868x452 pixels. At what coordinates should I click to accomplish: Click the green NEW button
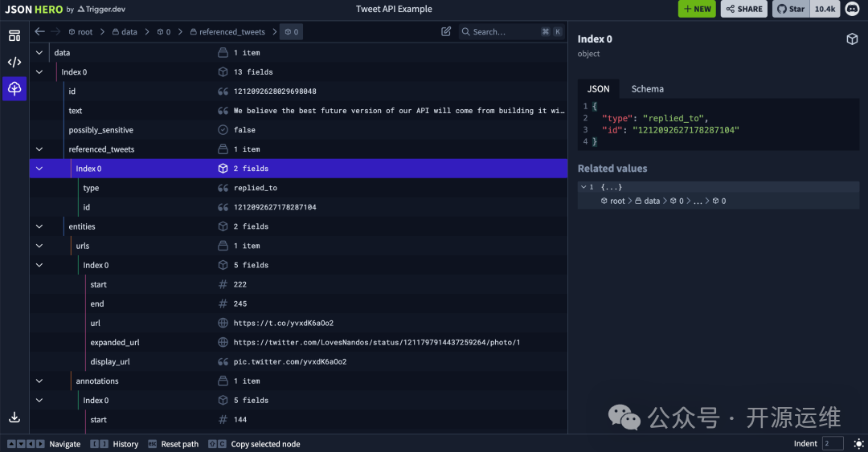point(697,9)
